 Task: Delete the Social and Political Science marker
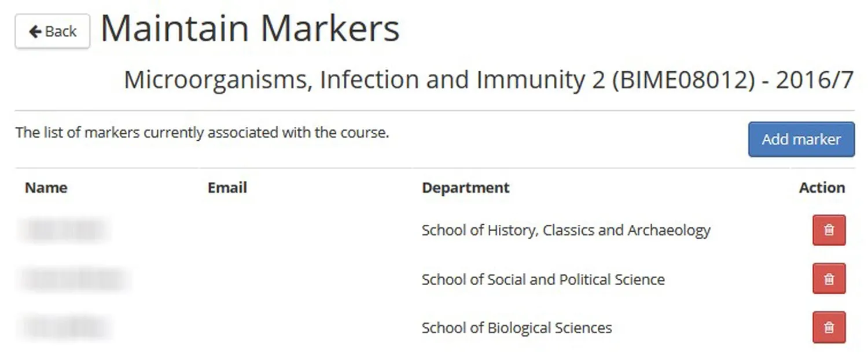point(829,279)
